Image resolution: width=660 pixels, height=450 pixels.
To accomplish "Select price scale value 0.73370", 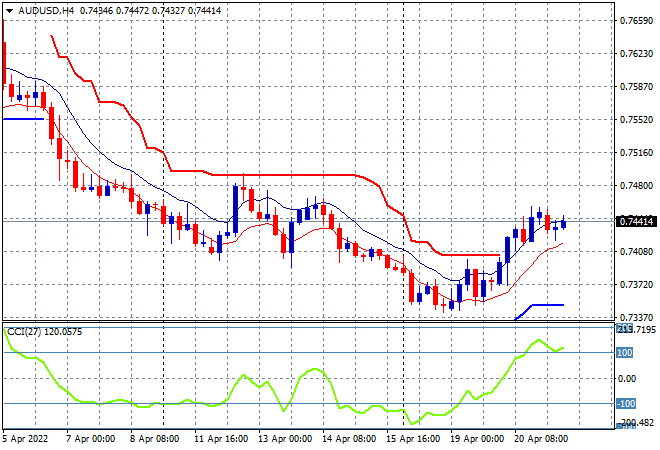I will (x=636, y=317).
